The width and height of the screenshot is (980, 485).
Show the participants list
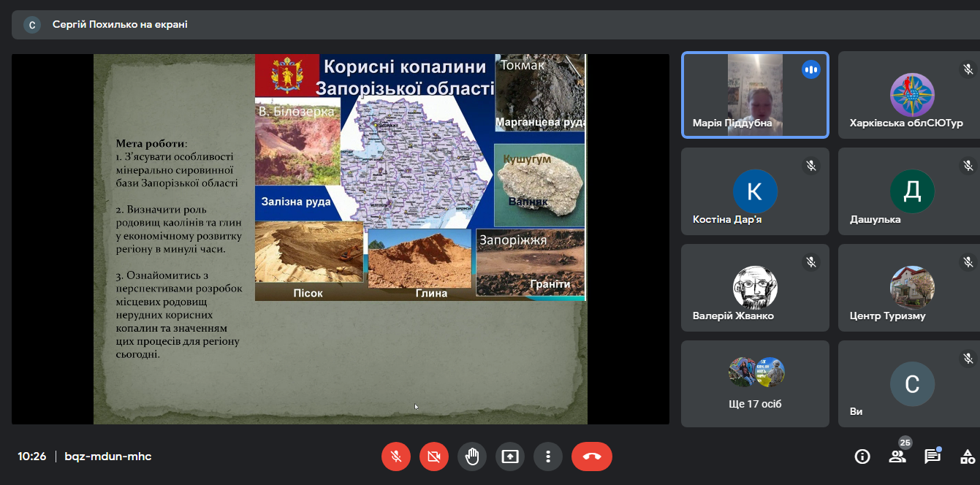[x=897, y=457]
